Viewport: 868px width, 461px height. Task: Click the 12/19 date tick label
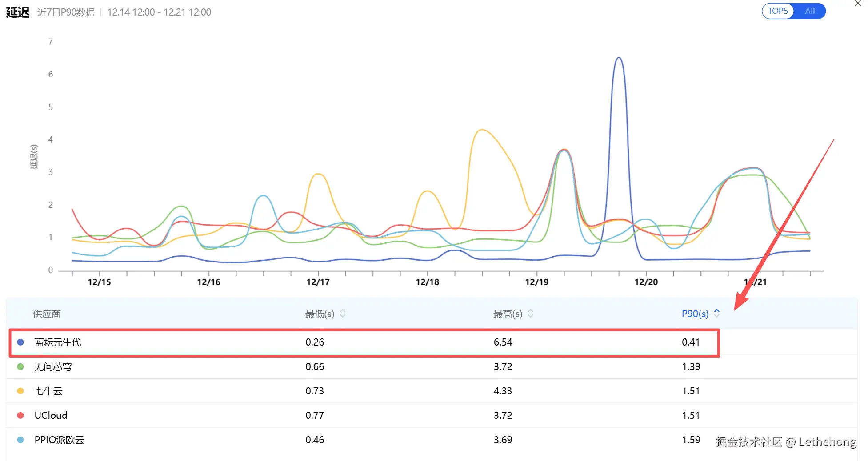536,282
